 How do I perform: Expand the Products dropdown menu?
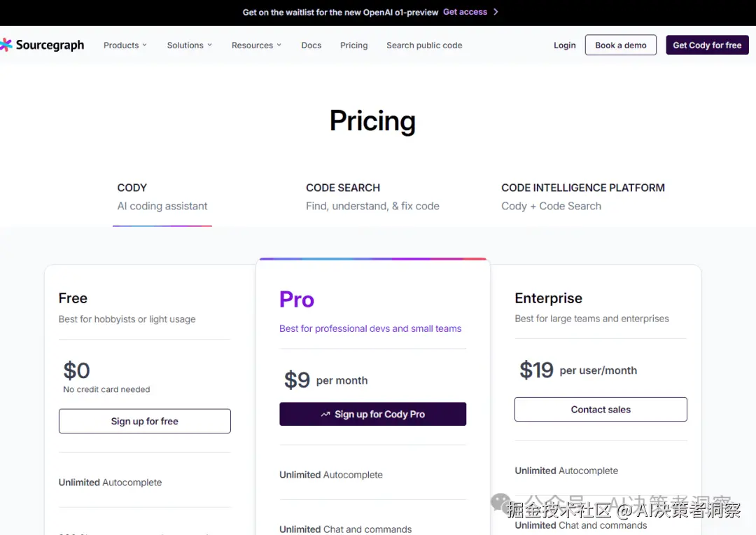(125, 45)
